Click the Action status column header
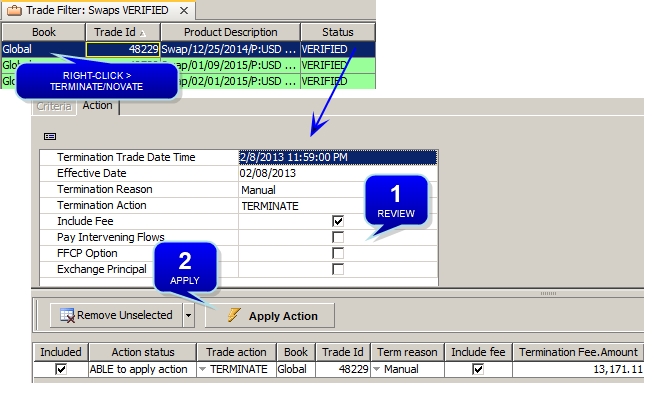This screenshot has height=393, width=654. coord(143,352)
